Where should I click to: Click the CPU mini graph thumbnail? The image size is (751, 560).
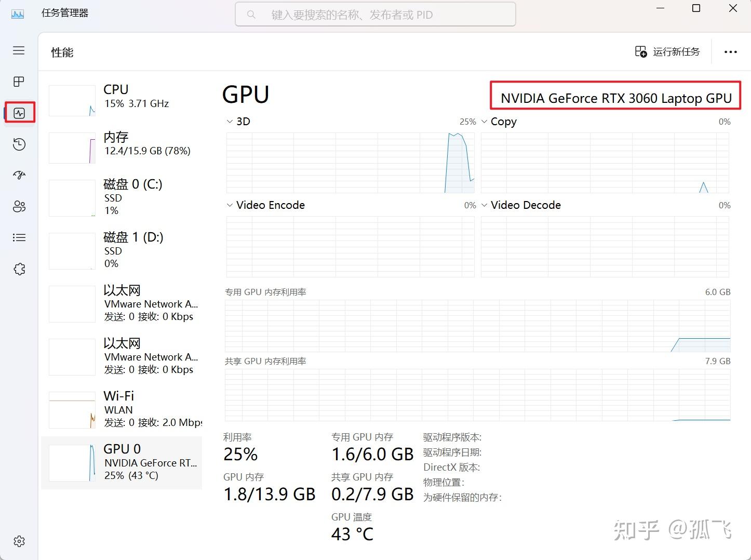tap(72, 101)
